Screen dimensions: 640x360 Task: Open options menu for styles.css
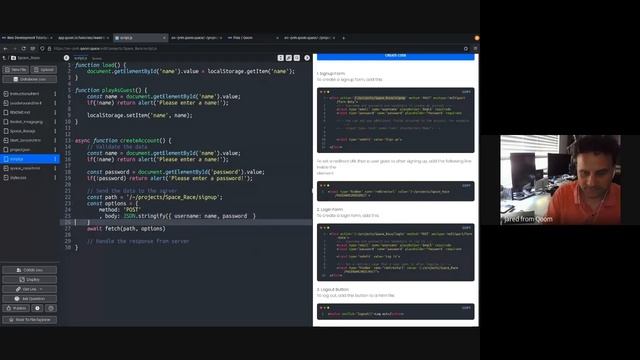[55, 178]
